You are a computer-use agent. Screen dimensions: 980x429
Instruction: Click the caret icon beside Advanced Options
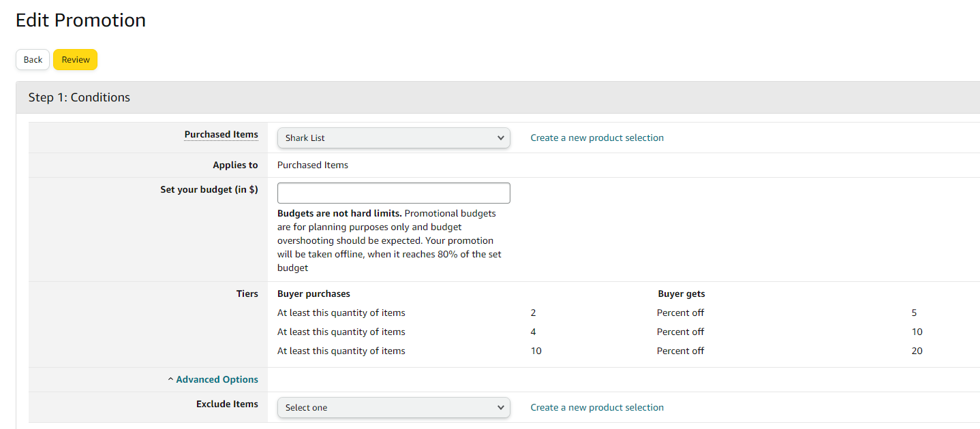(170, 379)
